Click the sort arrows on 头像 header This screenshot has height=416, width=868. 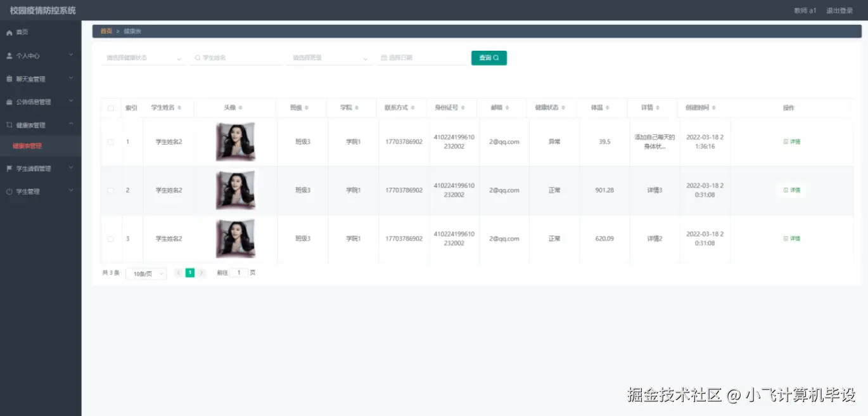(x=241, y=108)
